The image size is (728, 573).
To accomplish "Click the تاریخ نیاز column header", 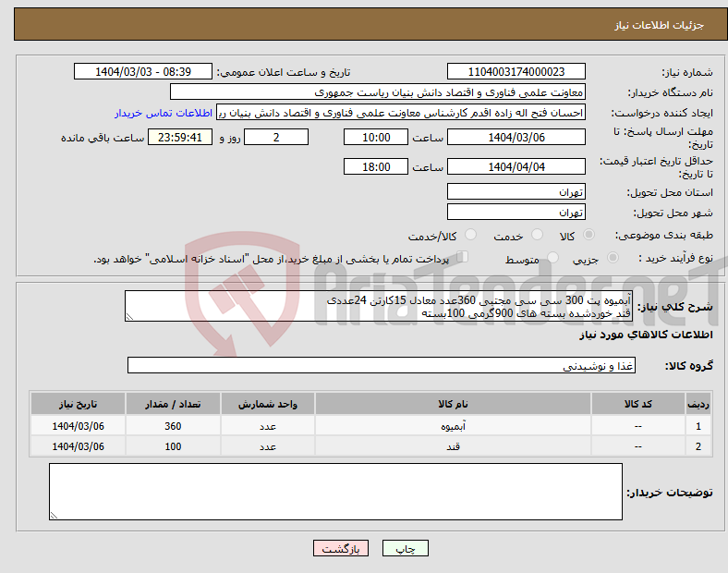I will pyautogui.click(x=78, y=404).
